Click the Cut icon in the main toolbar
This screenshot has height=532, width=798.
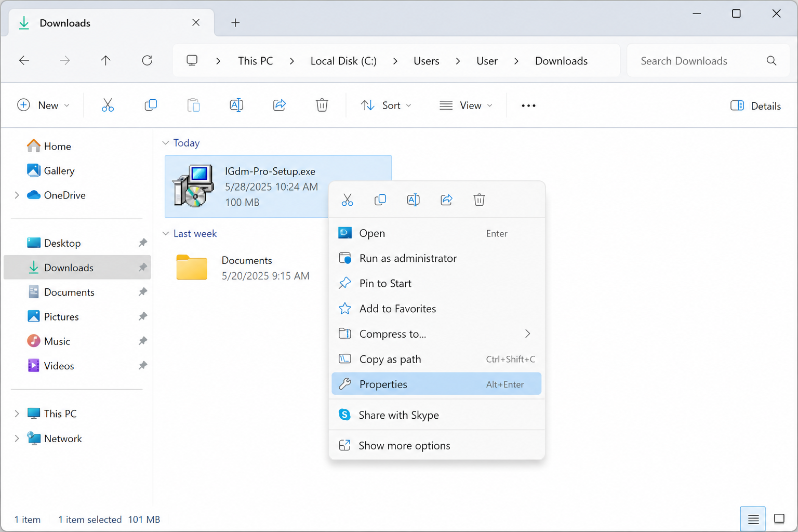(108, 105)
